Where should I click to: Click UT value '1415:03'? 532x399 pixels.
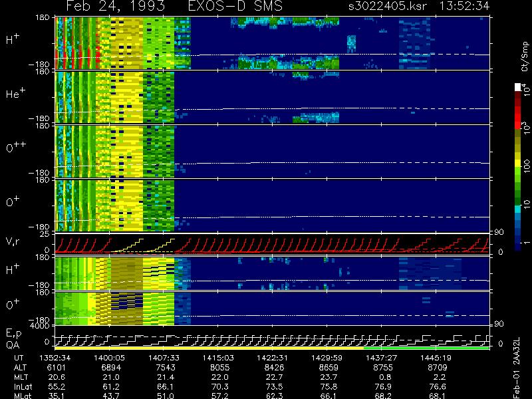pyautogui.click(x=218, y=358)
